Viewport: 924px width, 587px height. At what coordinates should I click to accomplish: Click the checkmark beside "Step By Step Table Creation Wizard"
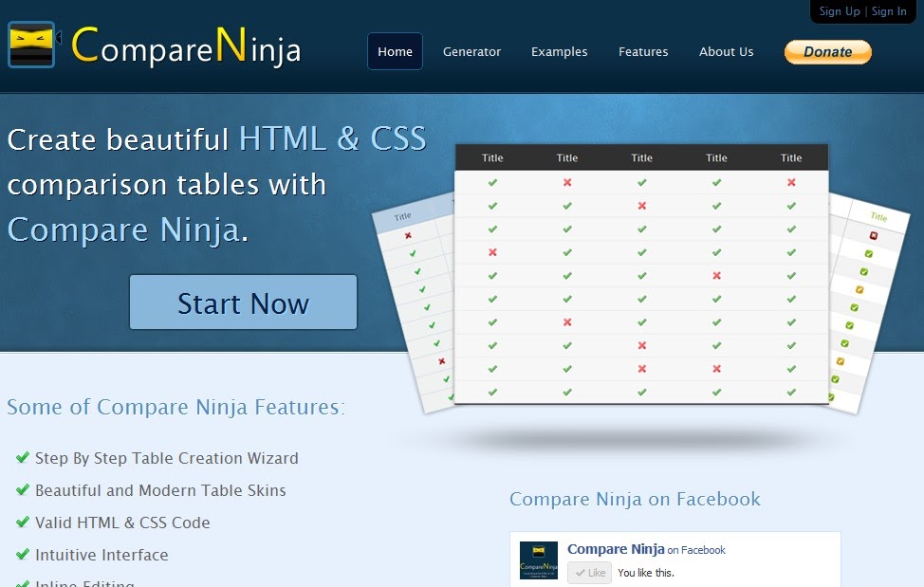point(21,458)
